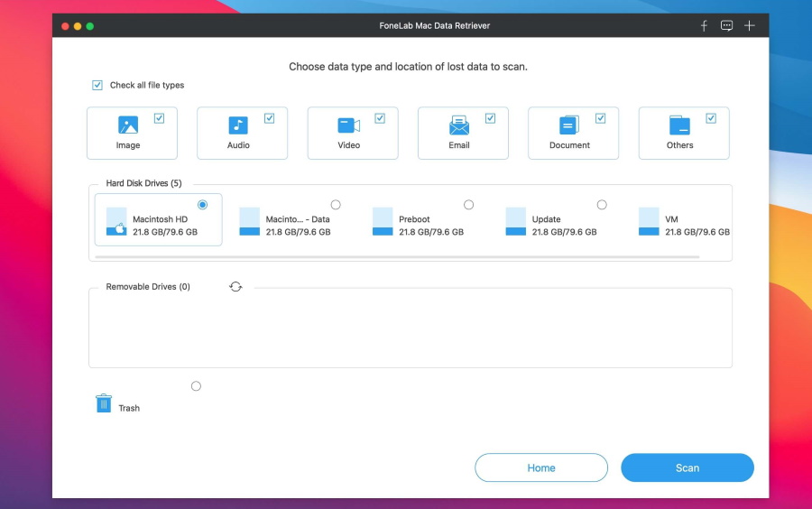The height and width of the screenshot is (509, 812).
Task: Click the Trash label text
Action: click(x=129, y=408)
